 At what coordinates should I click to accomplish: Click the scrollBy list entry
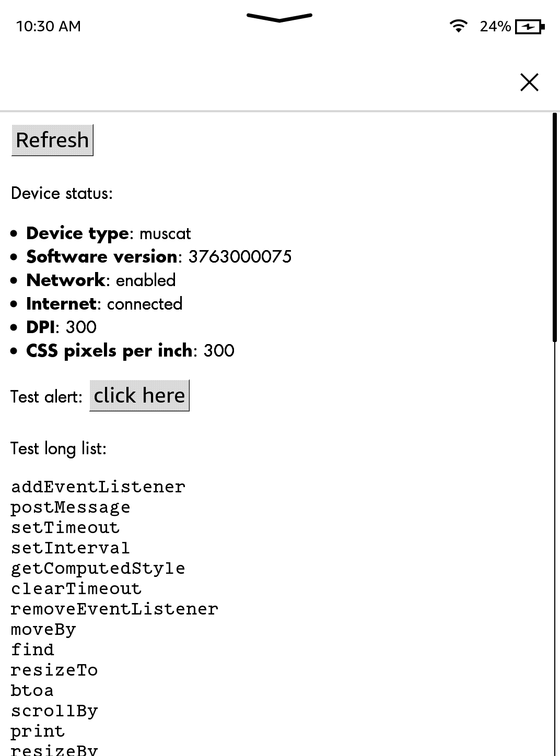coord(54,711)
